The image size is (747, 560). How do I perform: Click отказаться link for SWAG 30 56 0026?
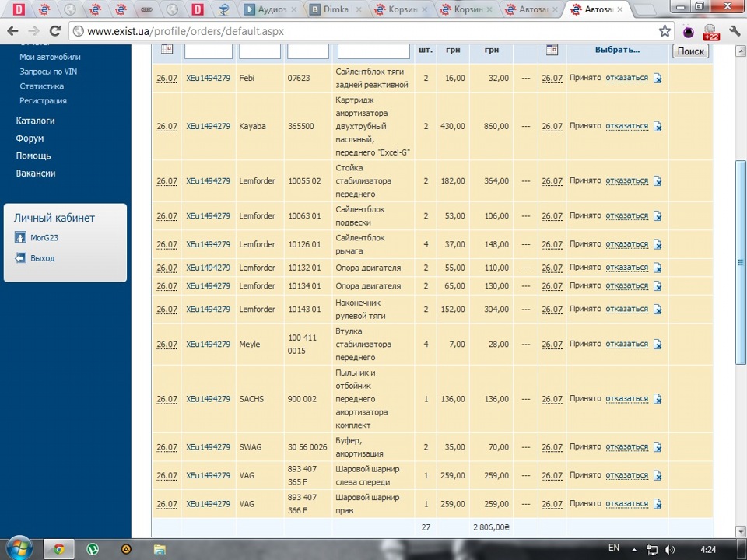[626, 446]
